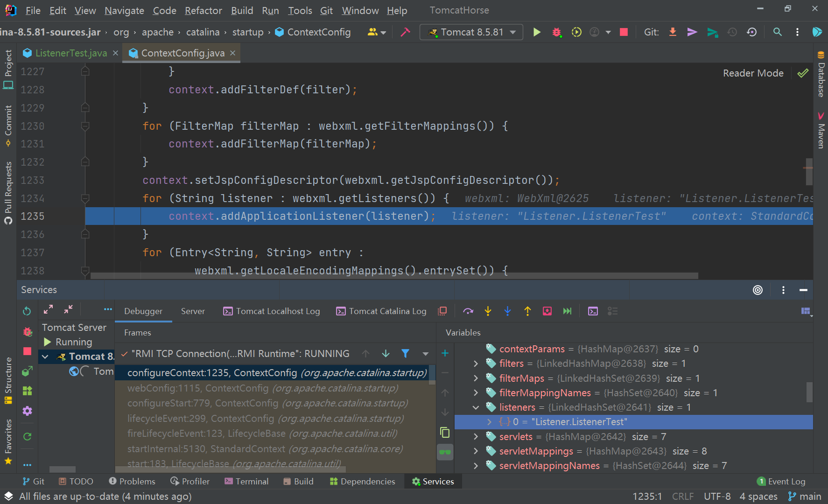
Task: Select the webConfig:1115 stack frame
Action: [x=262, y=388]
